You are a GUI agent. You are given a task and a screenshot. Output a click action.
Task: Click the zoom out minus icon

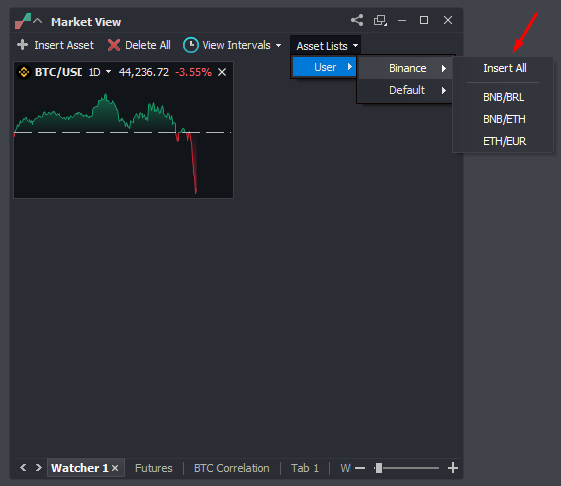pyautogui.click(x=360, y=468)
